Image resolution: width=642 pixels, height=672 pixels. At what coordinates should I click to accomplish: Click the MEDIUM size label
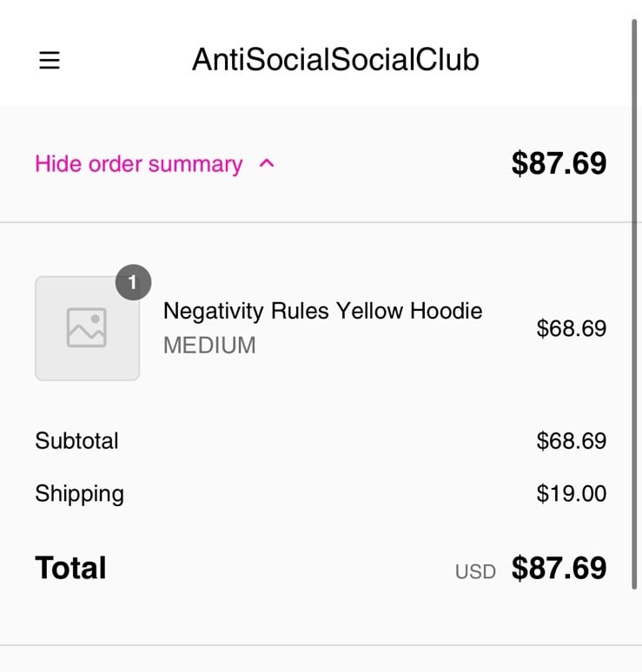click(209, 346)
